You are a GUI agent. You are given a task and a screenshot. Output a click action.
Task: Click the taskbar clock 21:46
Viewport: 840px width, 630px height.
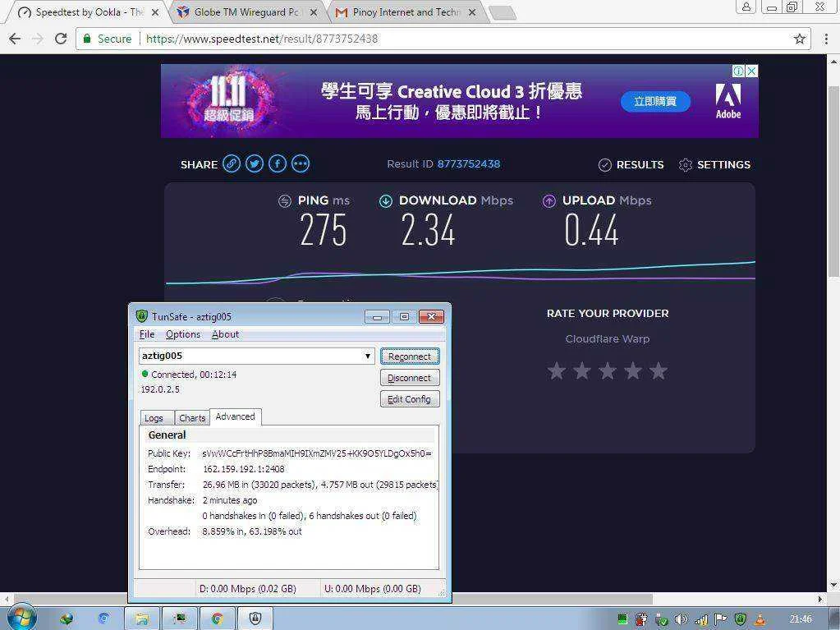click(801, 619)
